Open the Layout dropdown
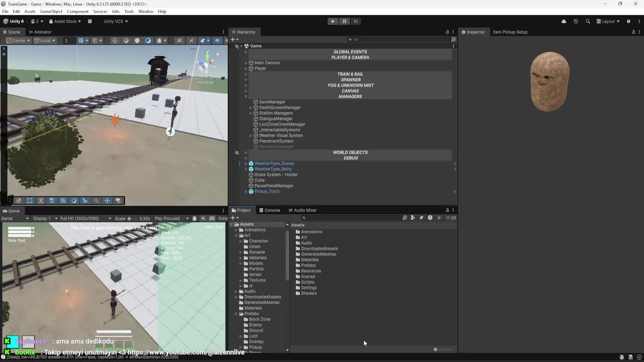 pos(608,21)
